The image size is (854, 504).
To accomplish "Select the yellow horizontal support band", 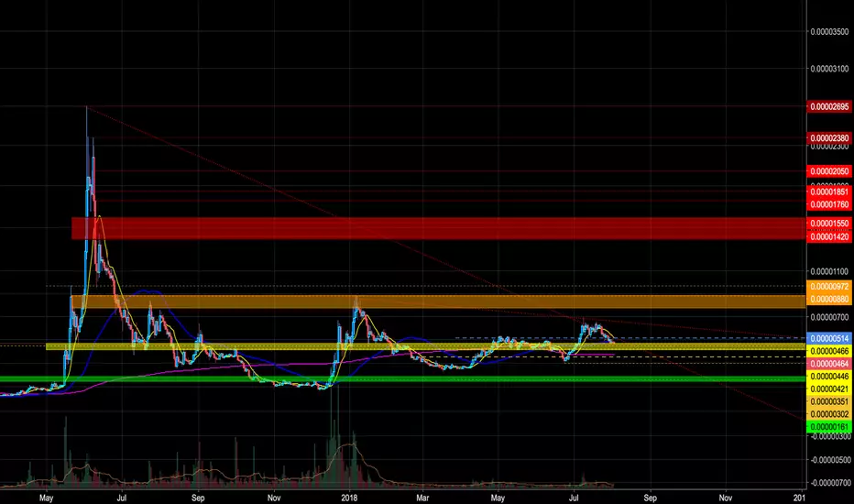I will 425,346.
